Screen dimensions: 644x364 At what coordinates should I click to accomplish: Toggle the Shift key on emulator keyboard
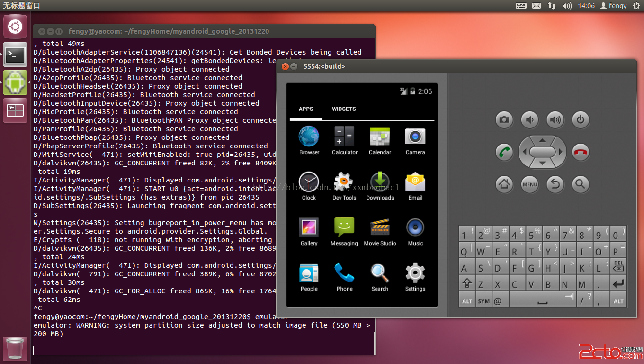click(467, 284)
